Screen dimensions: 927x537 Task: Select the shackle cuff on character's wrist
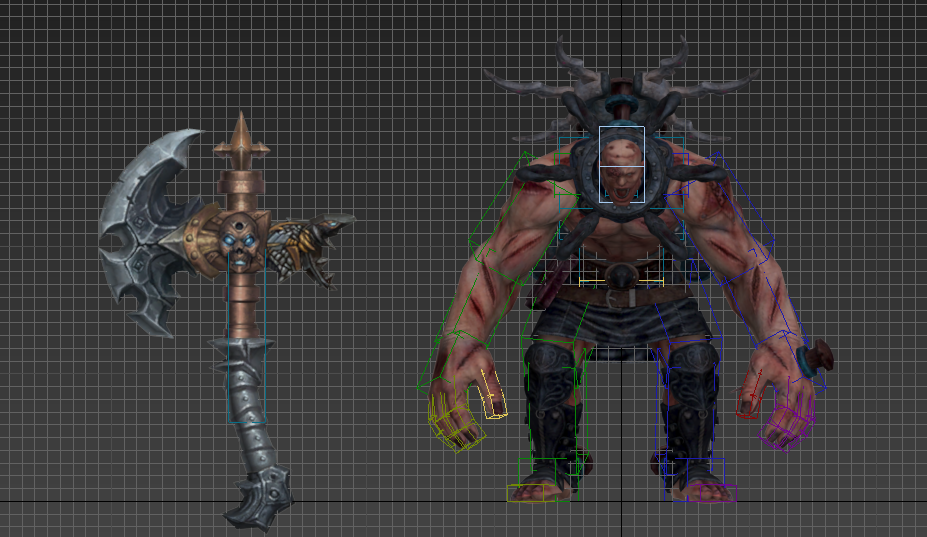pyautogui.click(x=813, y=358)
